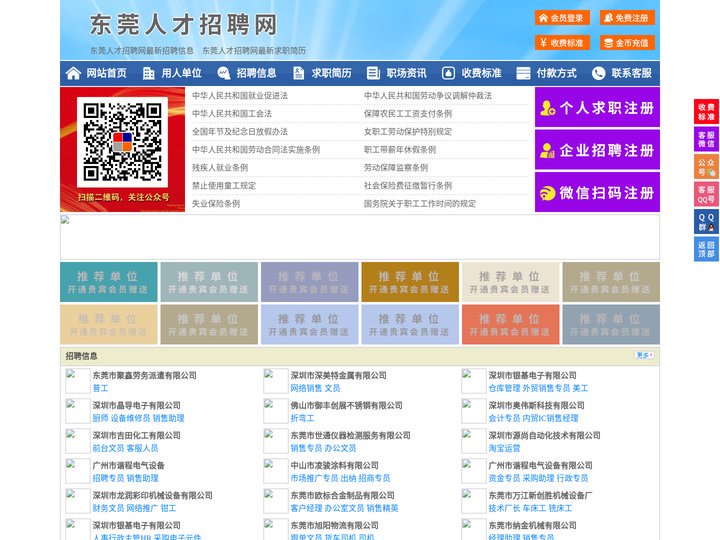Open 深圳市深美特金属有限公司 company link
This screenshot has height=540, width=720.
coord(338,375)
